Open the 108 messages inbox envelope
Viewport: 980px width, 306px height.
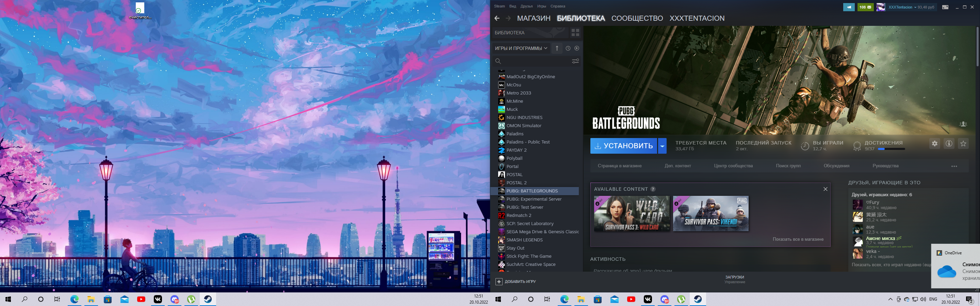pyautogui.click(x=865, y=7)
